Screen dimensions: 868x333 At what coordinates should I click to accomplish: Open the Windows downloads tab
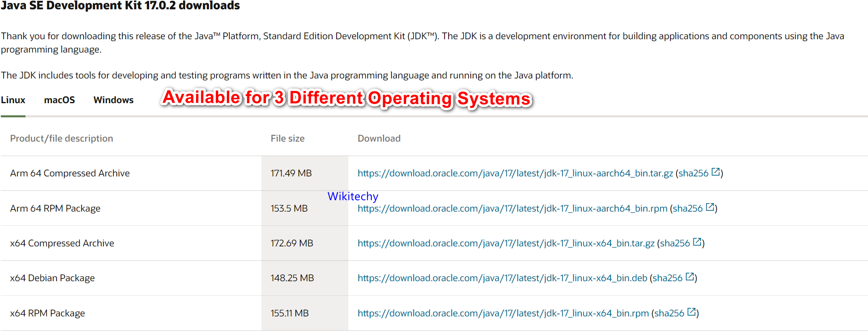114,100
